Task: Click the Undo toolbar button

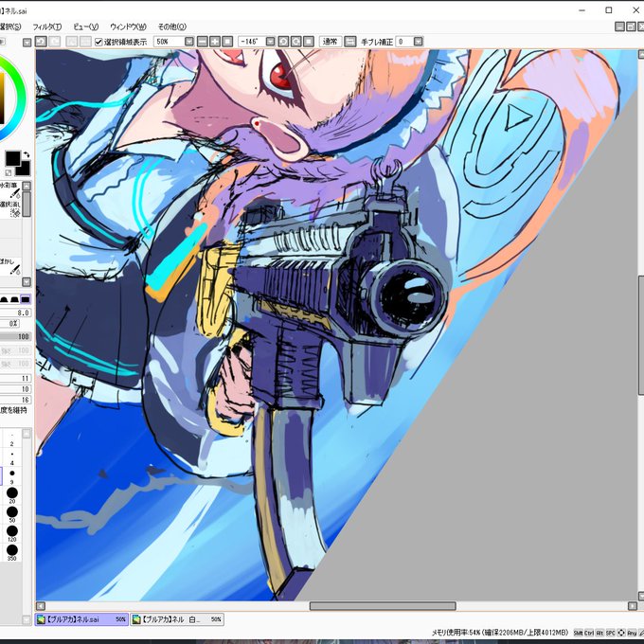Action: (x=41, y=42)
